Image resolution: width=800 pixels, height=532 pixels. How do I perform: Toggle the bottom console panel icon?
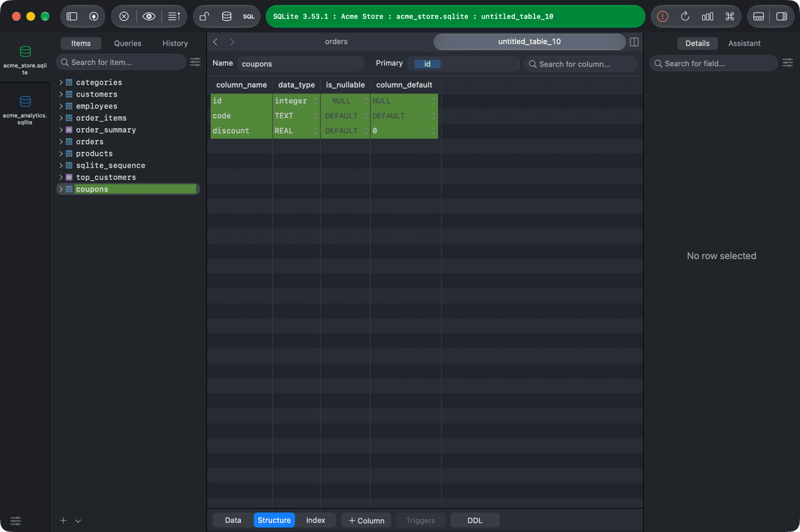(758, 16)
